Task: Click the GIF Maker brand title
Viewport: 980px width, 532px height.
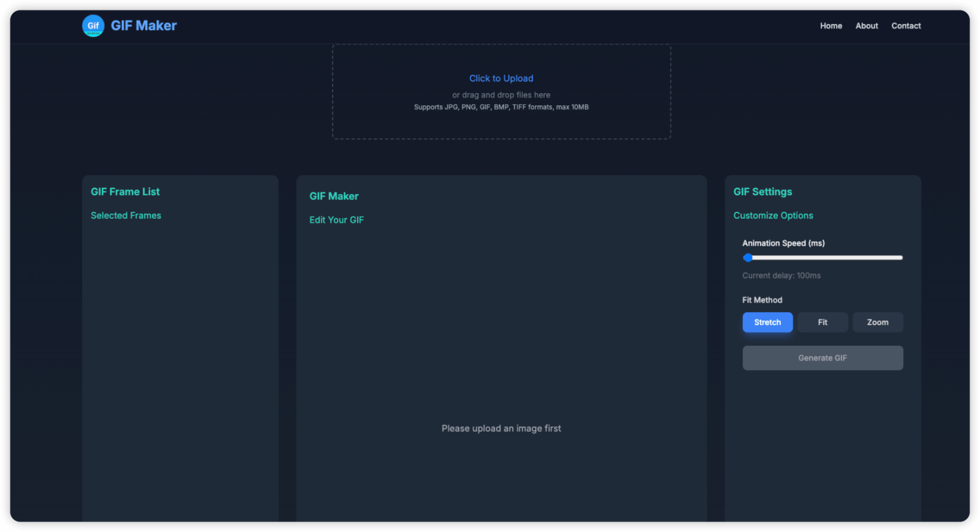Action: click(143, 26)
